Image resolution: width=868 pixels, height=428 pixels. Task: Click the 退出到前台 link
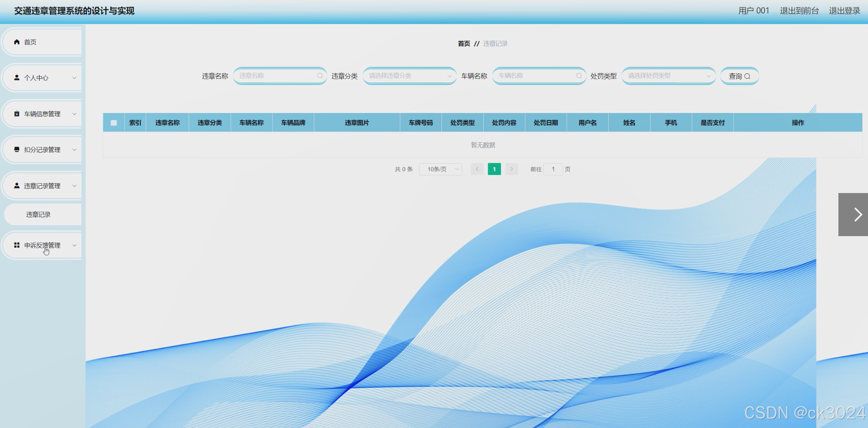[x=799, y=11]
